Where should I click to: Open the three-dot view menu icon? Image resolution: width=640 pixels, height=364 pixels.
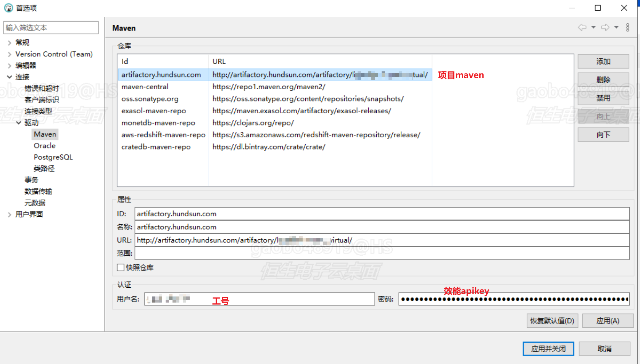(x=628, y=27)
